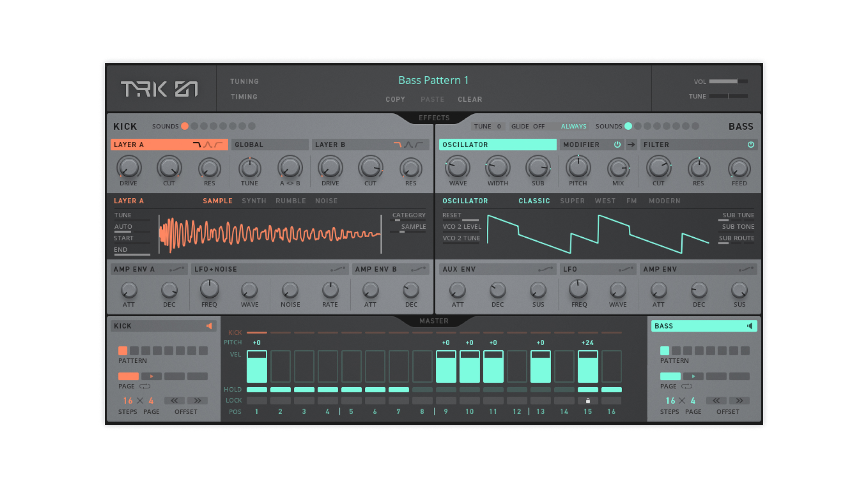Image resolution: width=868 pixels, height=488 pixels.
Task: Select the SUPER oscillator tab
Action: 572,201
